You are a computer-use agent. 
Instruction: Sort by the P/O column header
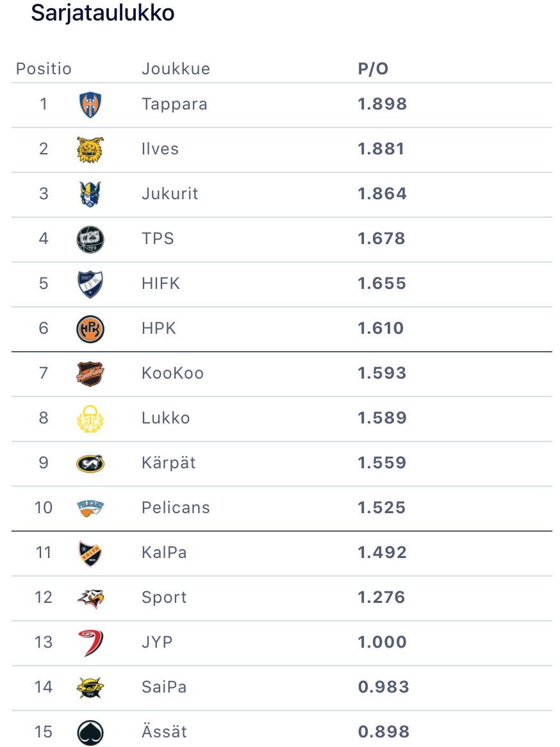pyautogui.click(x=373, y=69)
